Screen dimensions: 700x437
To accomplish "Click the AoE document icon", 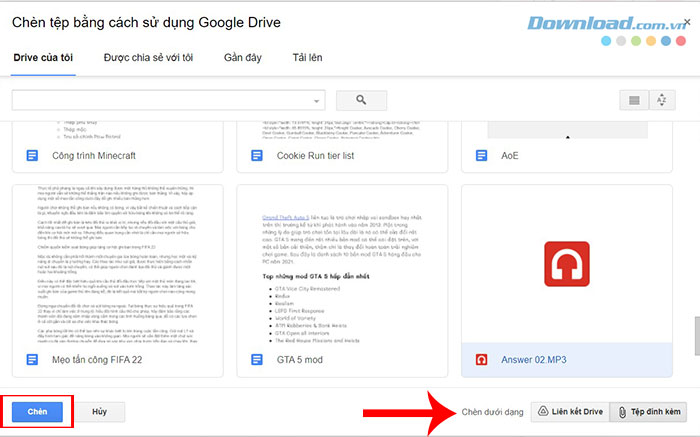I will pos(482,156).
